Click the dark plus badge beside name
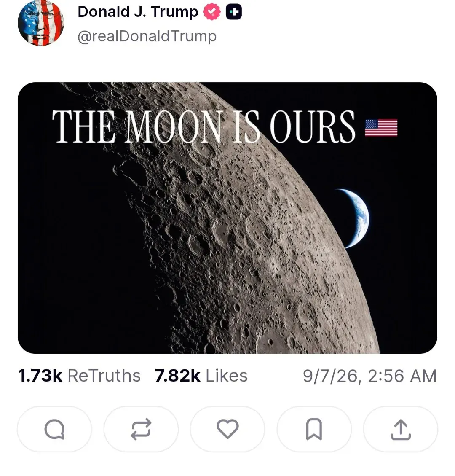This screenshot has width=455, height=476. click(234, 12)
